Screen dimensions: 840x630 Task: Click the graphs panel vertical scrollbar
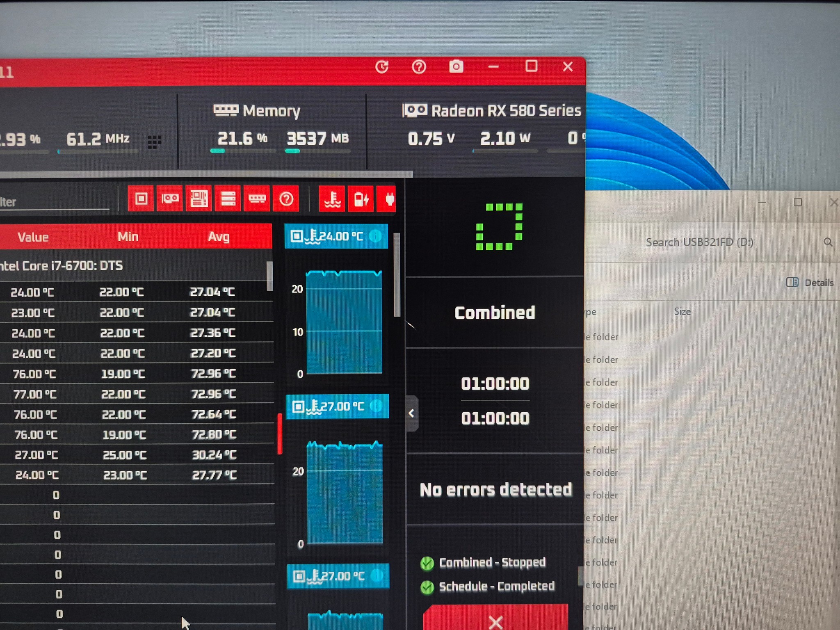397,275
